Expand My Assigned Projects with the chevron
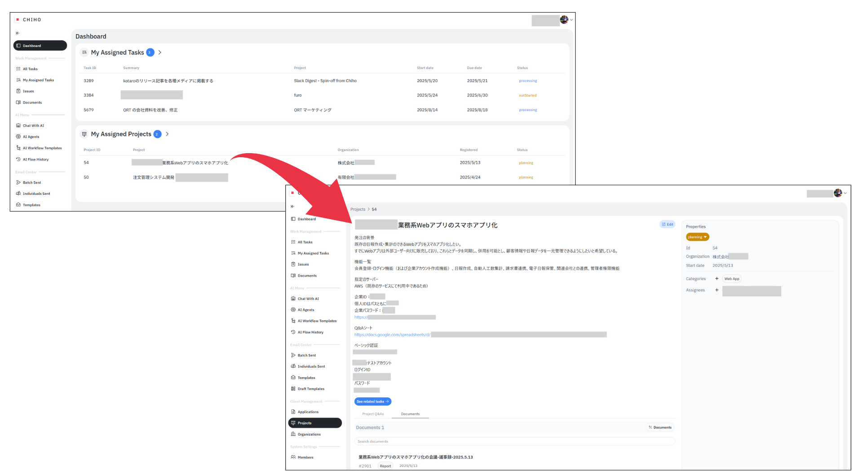Screen dimensions: 868x476 167,134
